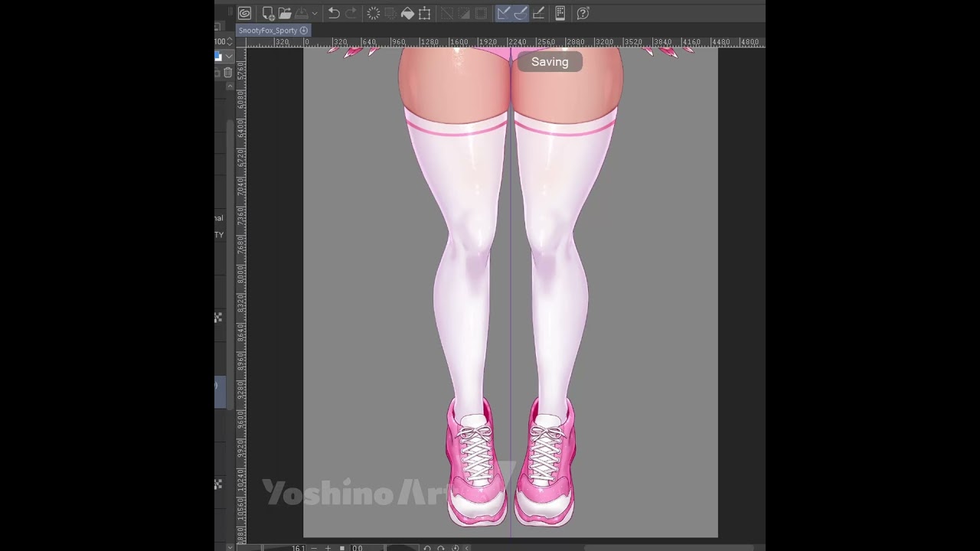Screen dimensions: 980x551
Task: Fill with the paint bucket icon
Action: pyautogui.click(x=407, y=13)
